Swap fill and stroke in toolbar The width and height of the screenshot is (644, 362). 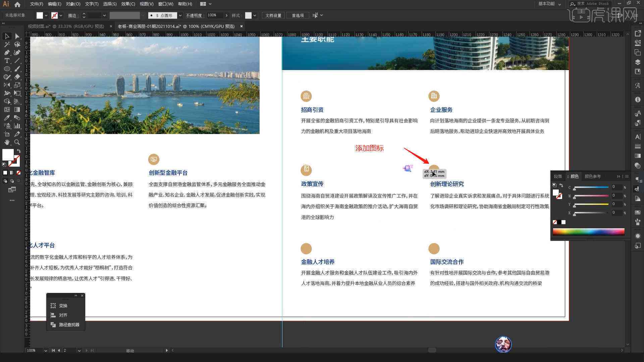pyautogui.click(x=19, y=151)
